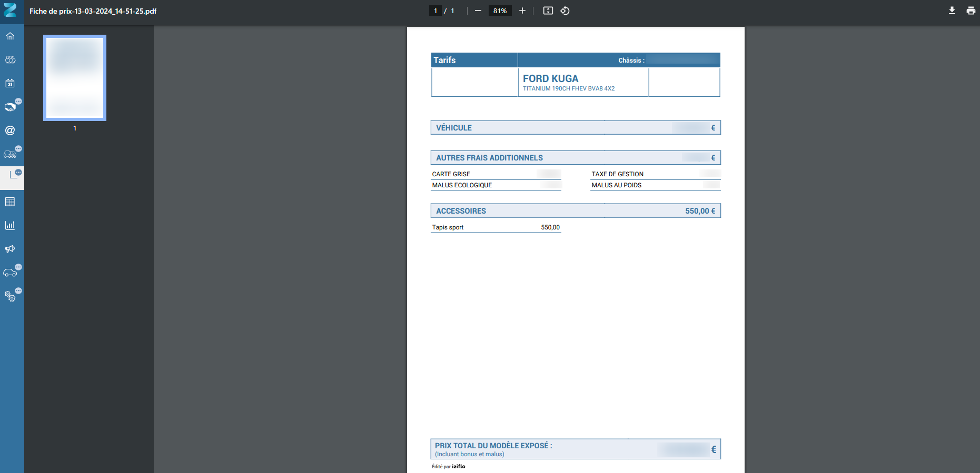This screenshot has width=980, height=473.
Task: Click the TAXE DE GESTION row
Action: click(x=656, y=174)
